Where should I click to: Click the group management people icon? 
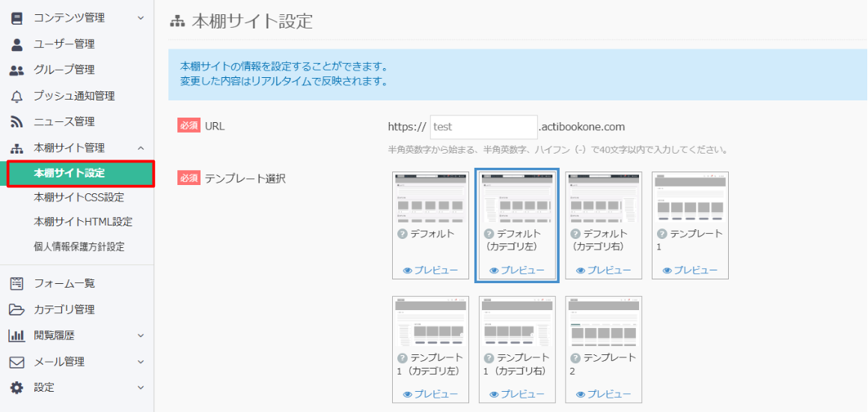tap(16, 70)
